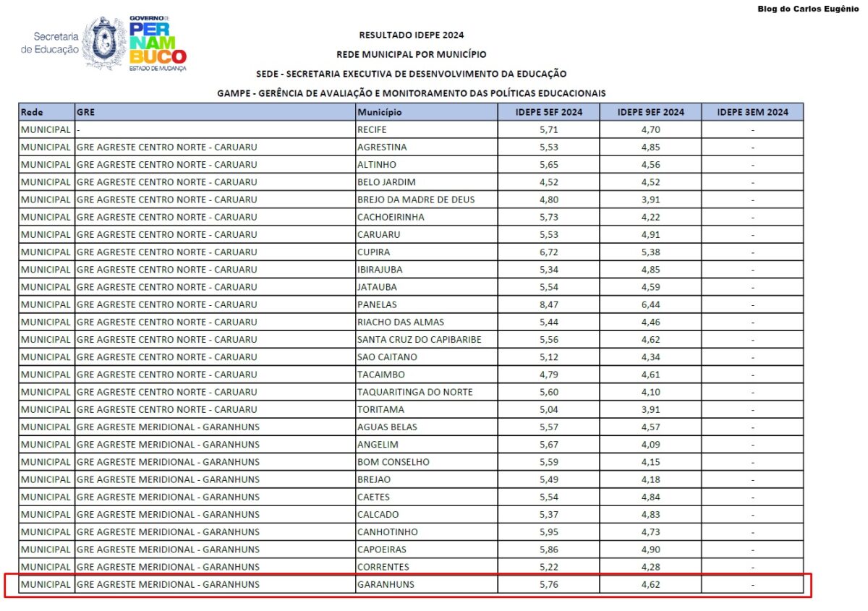The width and height of the screenshot is (868, 611).
Task: Click the GARANHUNS municipality cell in highlighted row
Action: (x=386, y=584)
